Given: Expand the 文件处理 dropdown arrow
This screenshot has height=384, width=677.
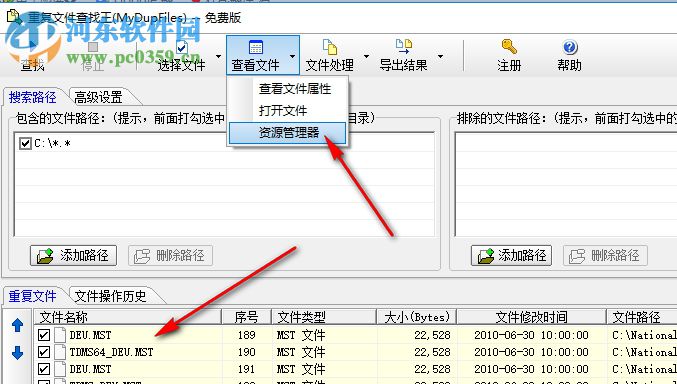Looking at the screenshot, I should (366, 56).
